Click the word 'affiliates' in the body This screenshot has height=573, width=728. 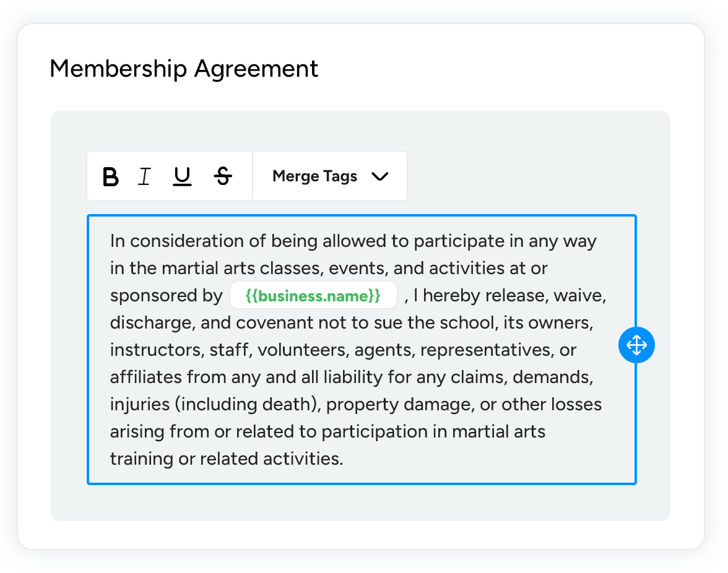pyautogui.click(x=146, y=377)
